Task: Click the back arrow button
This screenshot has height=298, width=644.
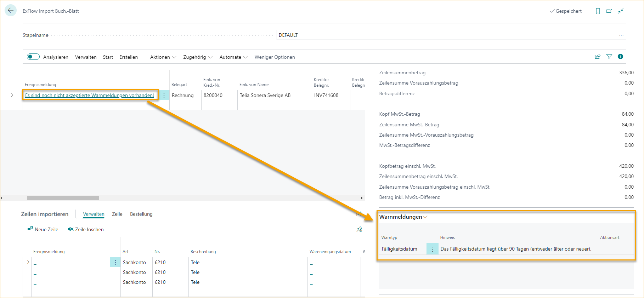Action: tap(11, 11)
